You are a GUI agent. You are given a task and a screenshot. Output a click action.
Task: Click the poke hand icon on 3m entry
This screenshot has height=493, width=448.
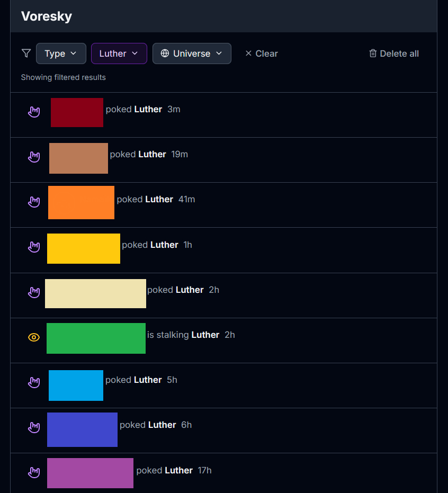34,112
